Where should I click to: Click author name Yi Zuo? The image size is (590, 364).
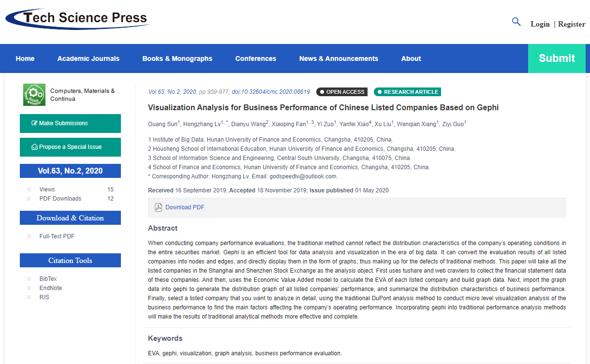pyautogui.click(x=325, y=124)
